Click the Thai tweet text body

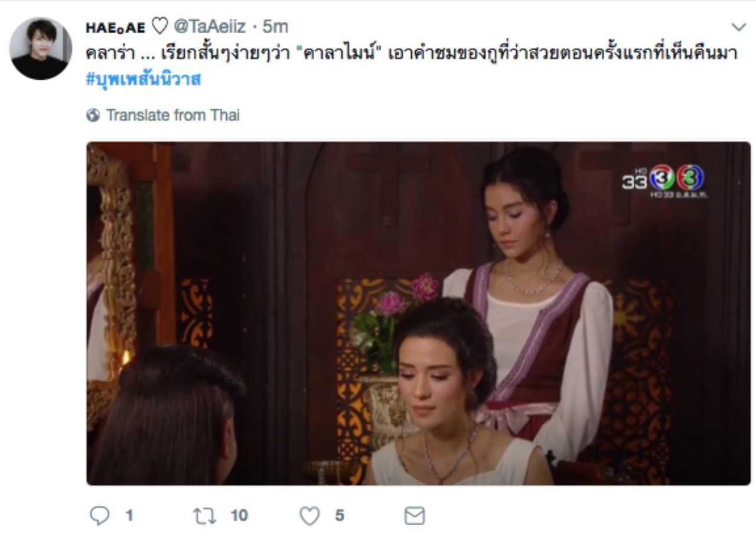tap(412, 53)
